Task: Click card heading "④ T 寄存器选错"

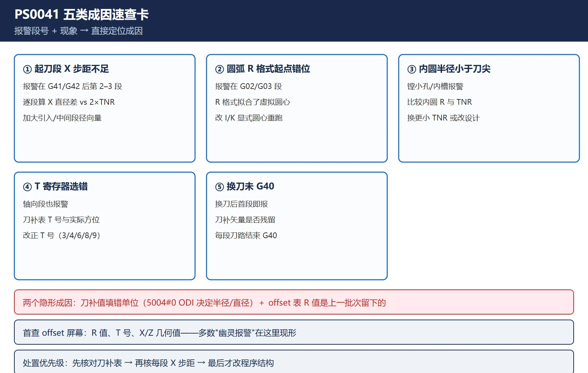Action: point(55,186)
